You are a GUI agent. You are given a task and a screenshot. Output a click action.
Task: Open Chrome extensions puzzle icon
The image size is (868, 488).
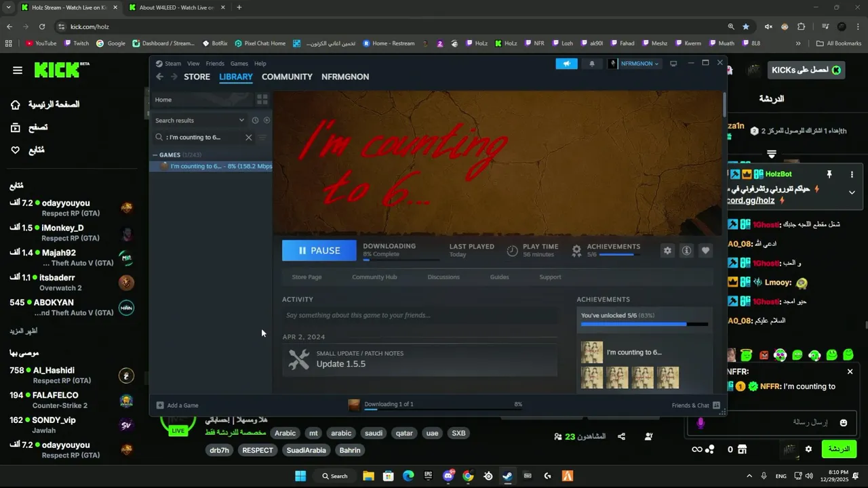pos(801,26)
